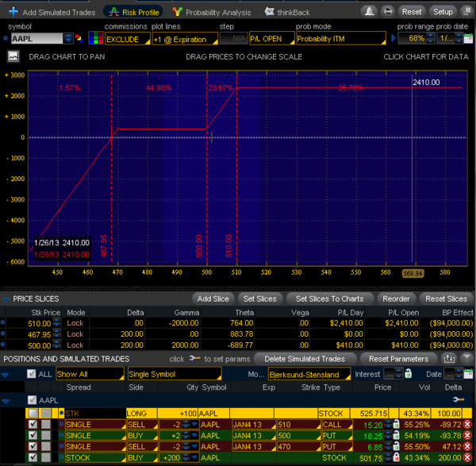Click the Probability Analysis icon

point(177,12)
